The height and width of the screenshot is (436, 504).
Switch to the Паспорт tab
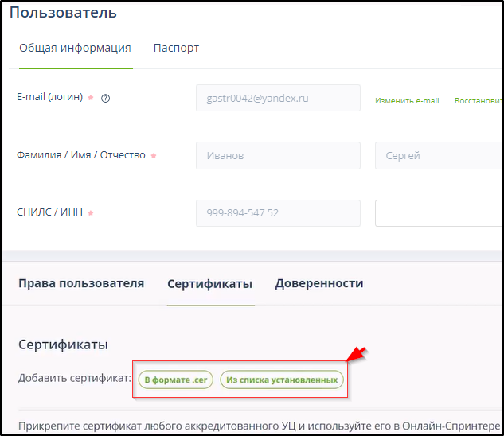tap(176, 48)
